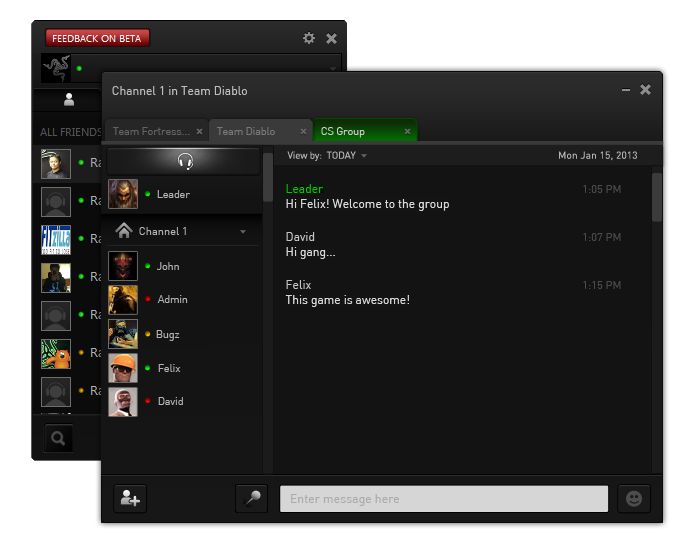
Task: Close the Team Fortress tab
Action: click(x=199, y=131)
